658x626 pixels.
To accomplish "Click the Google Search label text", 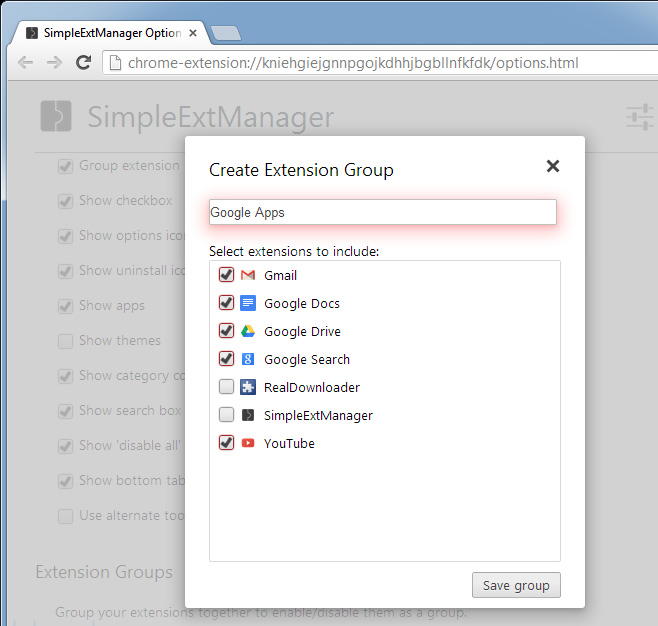I will (x=307, y=360).
